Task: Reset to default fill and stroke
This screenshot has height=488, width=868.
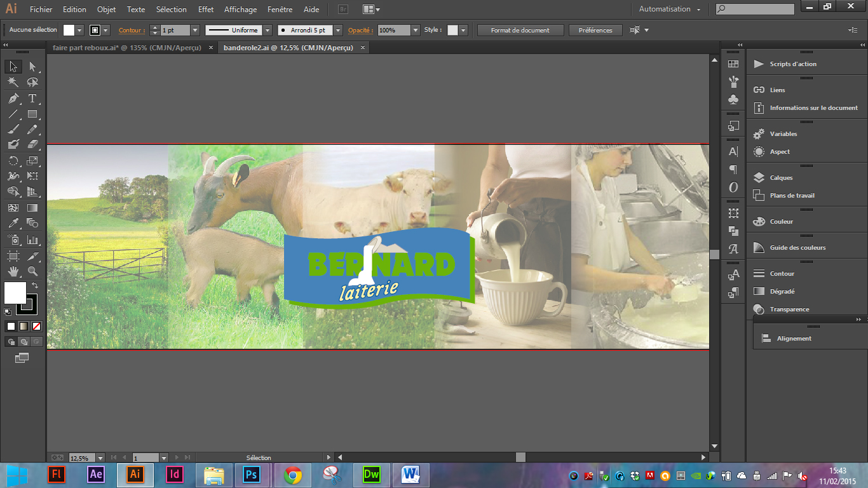Action: [8, 312]
